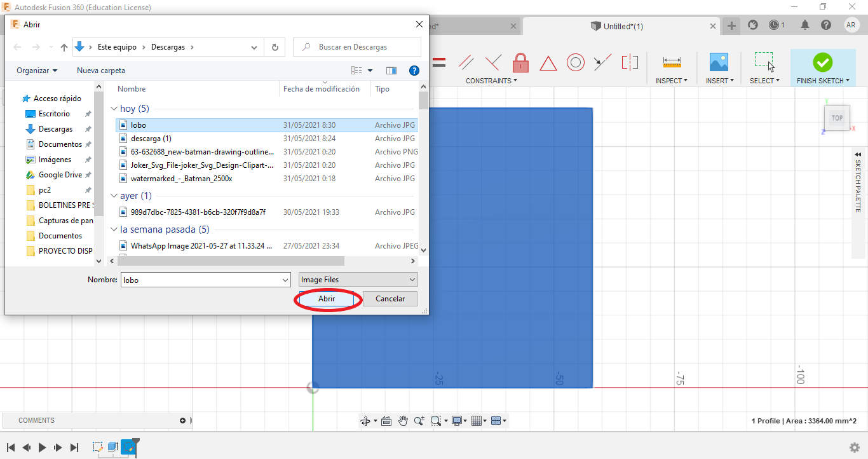
Task: Collapse the la semana pasada (5) group
Action: click(114, 229)
